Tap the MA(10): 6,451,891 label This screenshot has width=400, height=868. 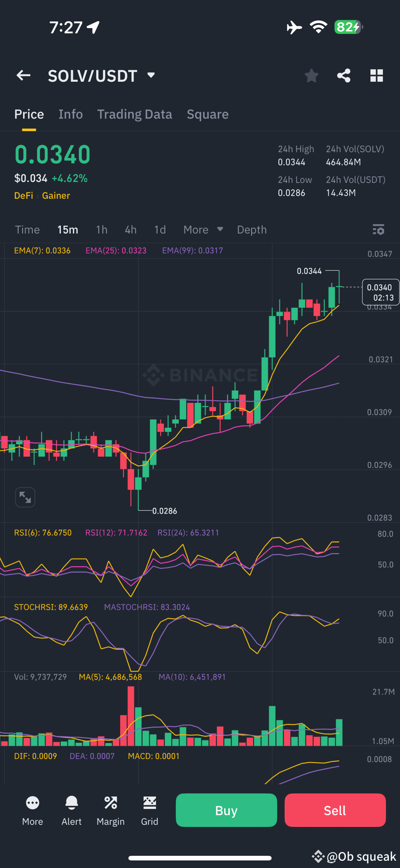tap(192, 677)
